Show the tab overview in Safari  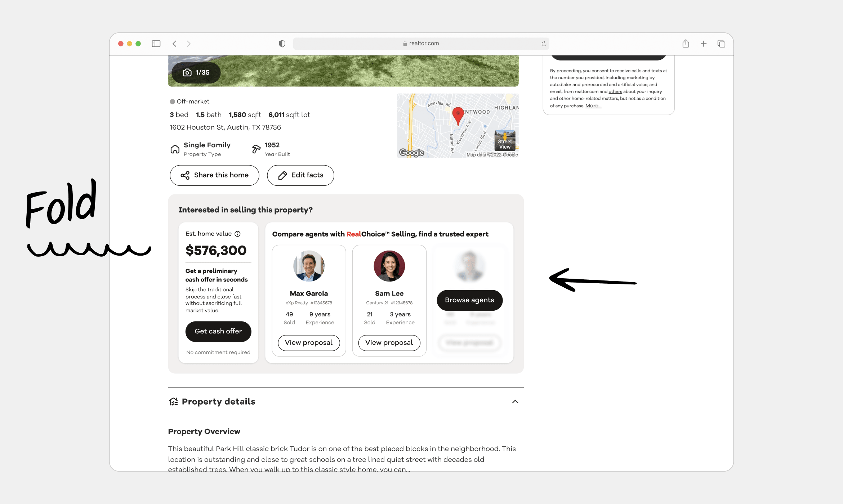(x=721, y=43)
